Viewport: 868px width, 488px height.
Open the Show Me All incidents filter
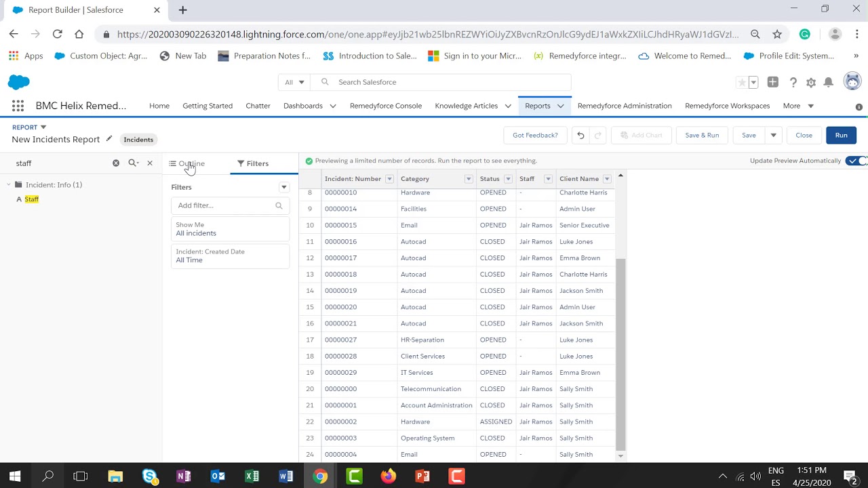tap(230, 229)
